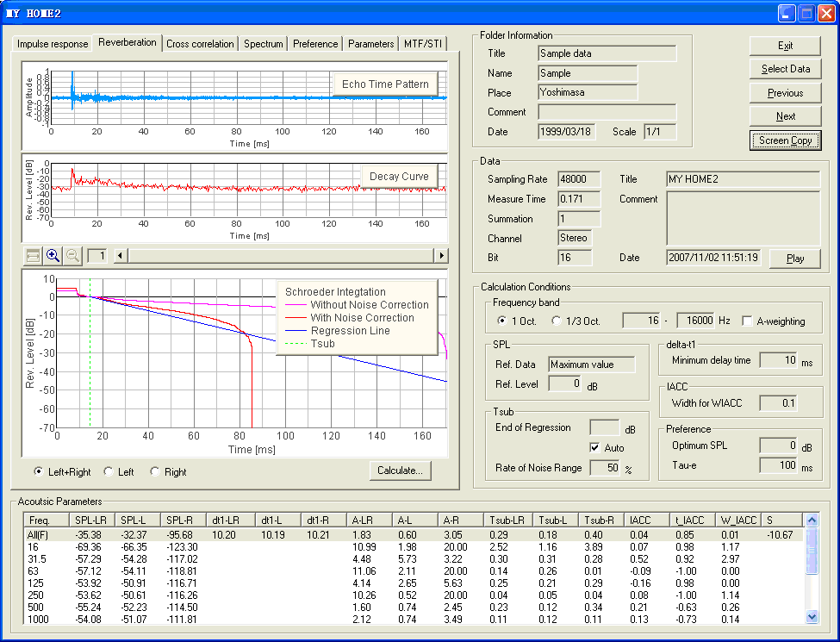Open the Cross correlation tab

click(200, 44)
